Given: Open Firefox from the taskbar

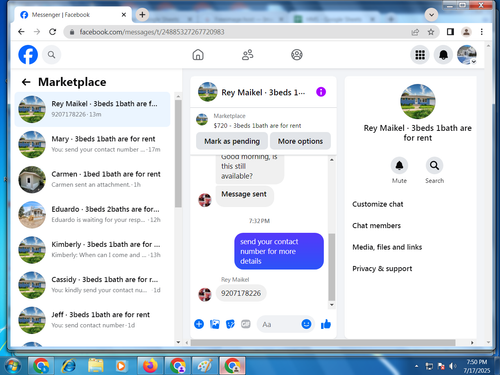Looking at the screenshot, I should pos(150,366).
